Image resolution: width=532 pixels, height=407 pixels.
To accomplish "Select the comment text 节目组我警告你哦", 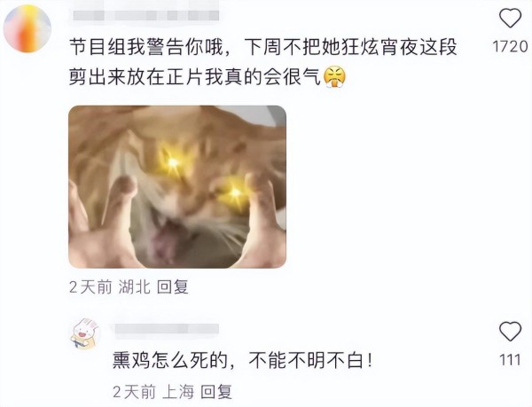I will (146, 47).
